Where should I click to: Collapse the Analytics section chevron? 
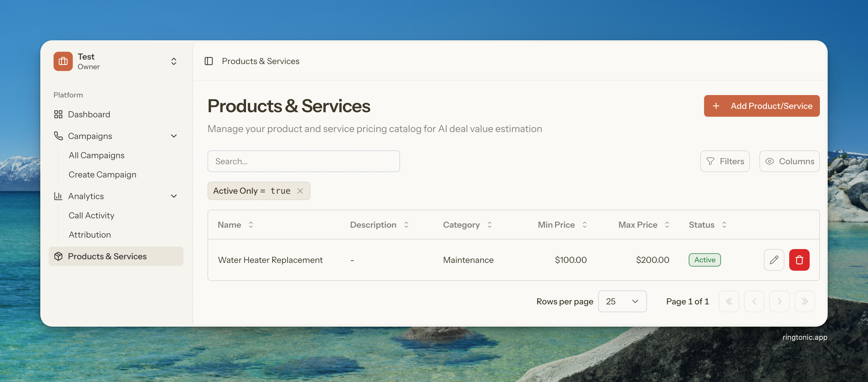coord(174,196)
